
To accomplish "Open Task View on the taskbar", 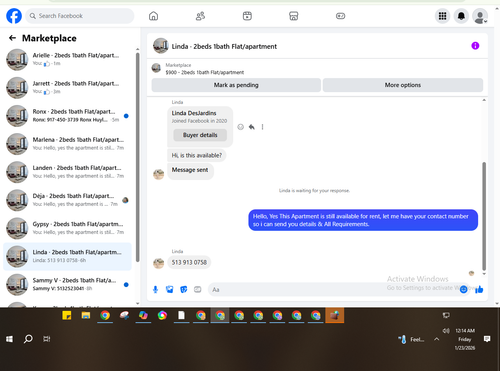I will (x=47, y=339).
